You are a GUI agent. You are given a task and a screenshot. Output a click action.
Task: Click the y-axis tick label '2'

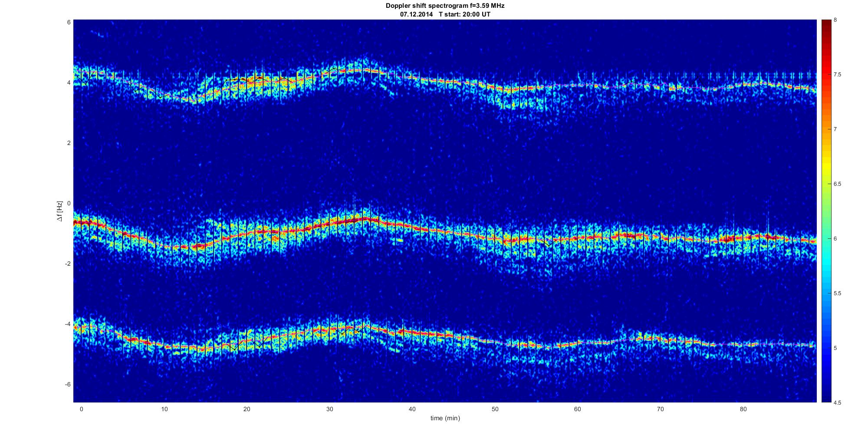69,143
